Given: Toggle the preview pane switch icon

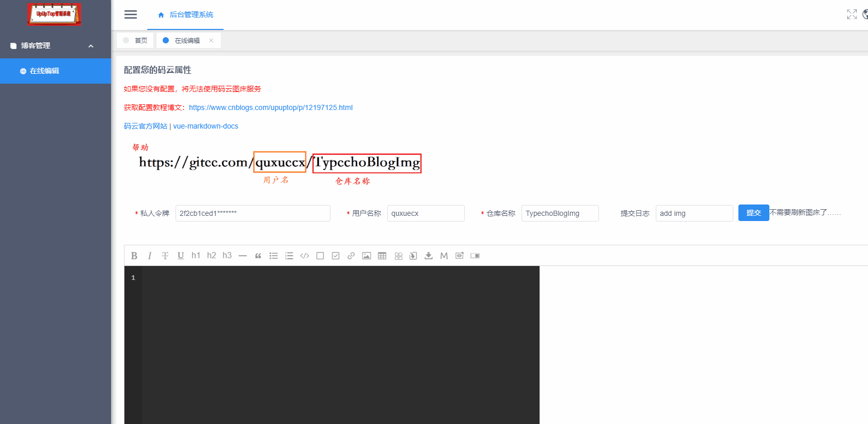Looking at the screenshot, I should (x=475, y=256).
